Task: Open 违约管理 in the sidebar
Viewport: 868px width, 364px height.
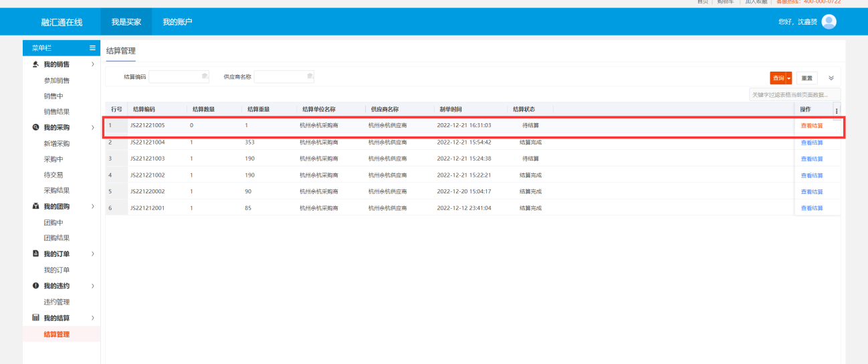Action: pos(57,302)
